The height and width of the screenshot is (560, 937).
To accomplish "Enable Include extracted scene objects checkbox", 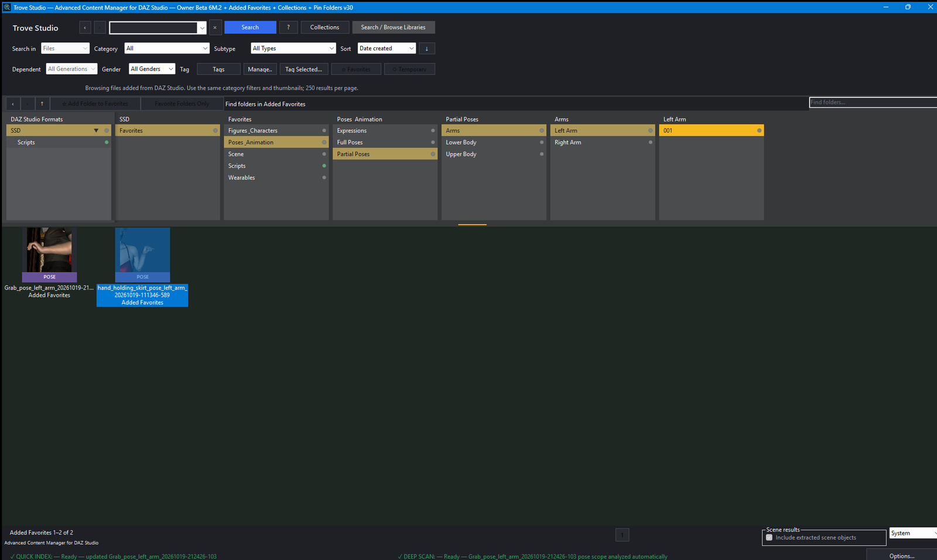I will [770, 537].
